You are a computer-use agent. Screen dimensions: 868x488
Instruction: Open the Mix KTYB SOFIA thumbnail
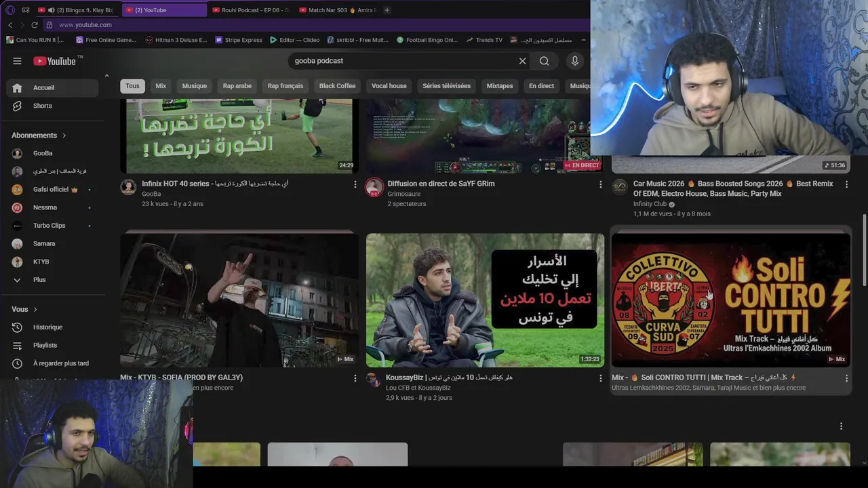pos(239,300)
